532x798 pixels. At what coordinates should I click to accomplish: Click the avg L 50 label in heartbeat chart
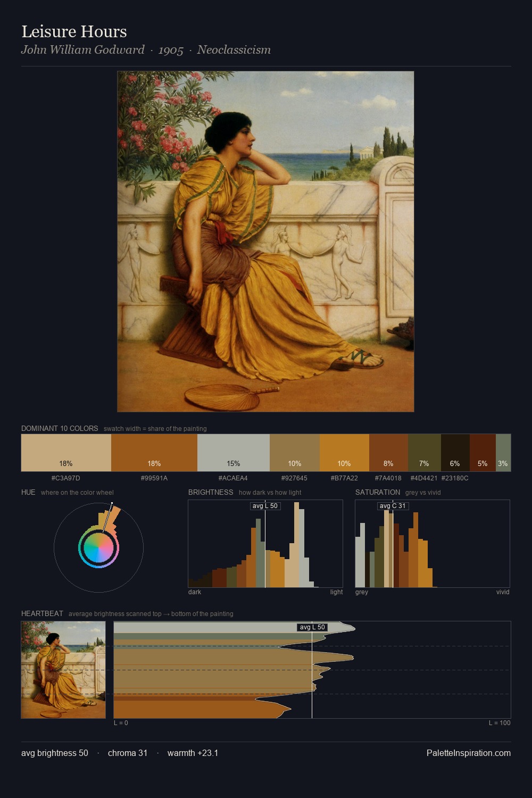pos(312,627)
